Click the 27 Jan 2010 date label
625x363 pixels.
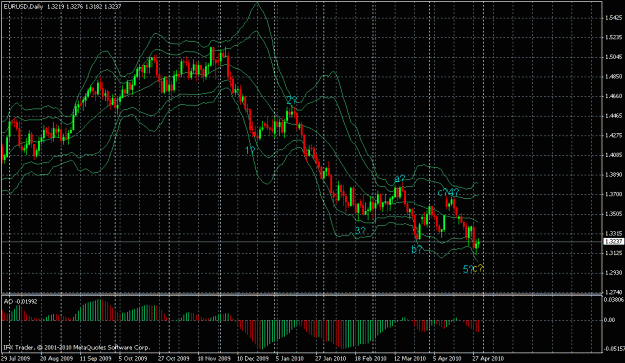click(x=330, y=359)
